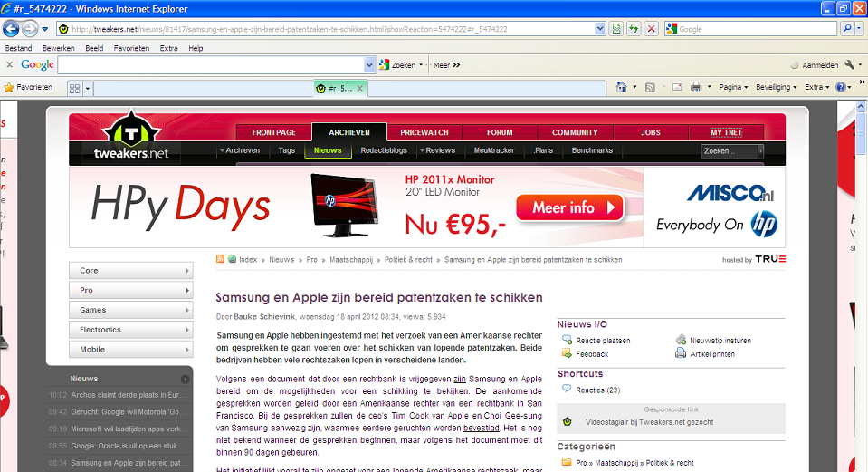
Task: Click the Read mail icon
Action: pos(677,87)
